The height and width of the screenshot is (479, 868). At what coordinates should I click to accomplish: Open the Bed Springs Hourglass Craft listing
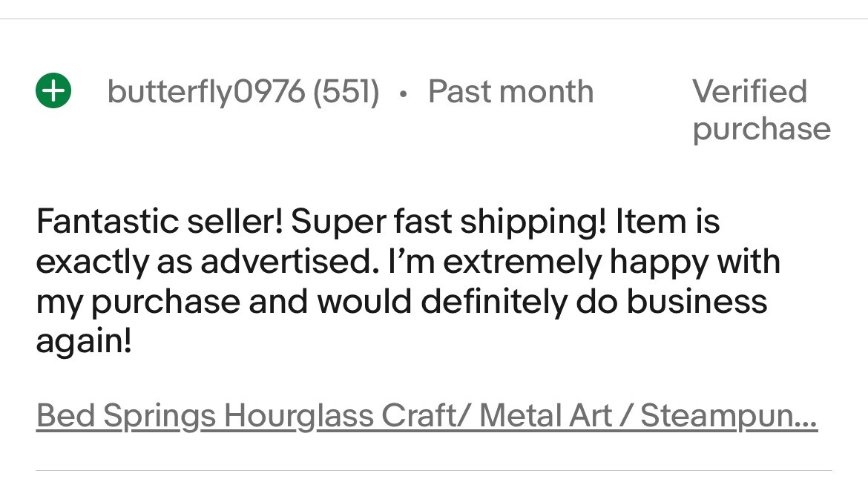[x=426, y=415]
